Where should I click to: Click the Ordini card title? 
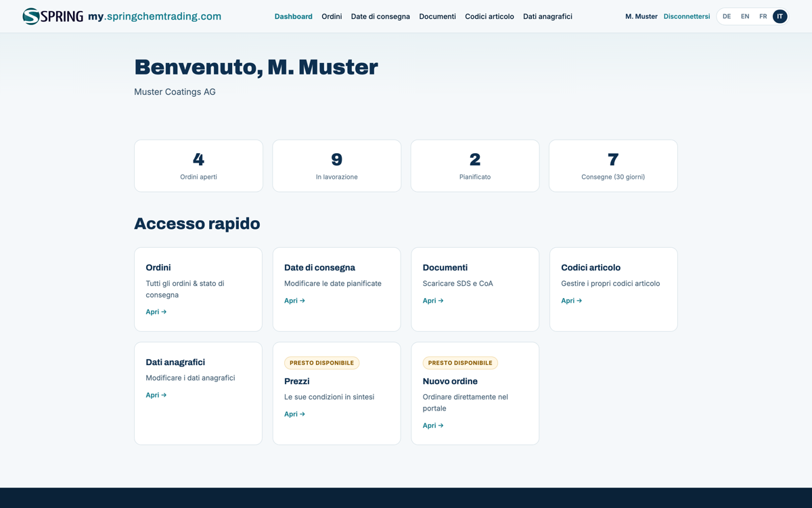click(158, 268)
